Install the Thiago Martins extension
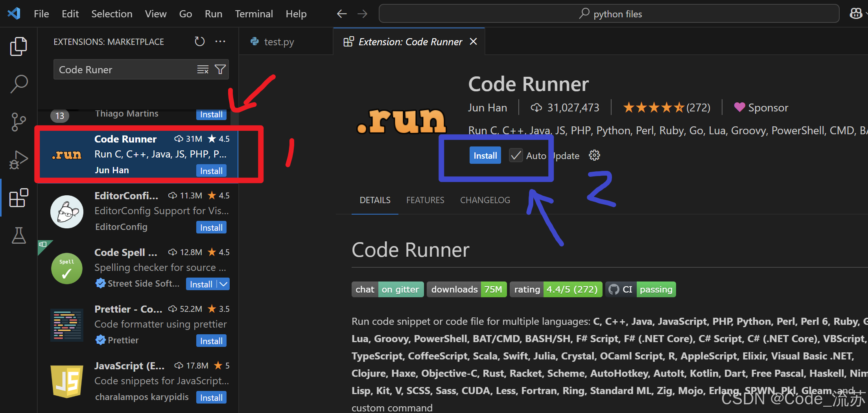Screen dimensions: 868x413 click(211, 114)
